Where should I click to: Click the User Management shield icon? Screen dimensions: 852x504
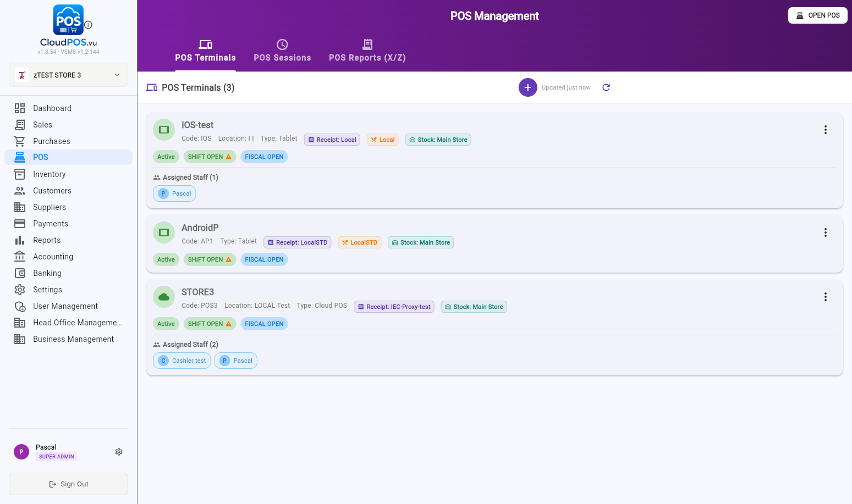tap(20, 306)
